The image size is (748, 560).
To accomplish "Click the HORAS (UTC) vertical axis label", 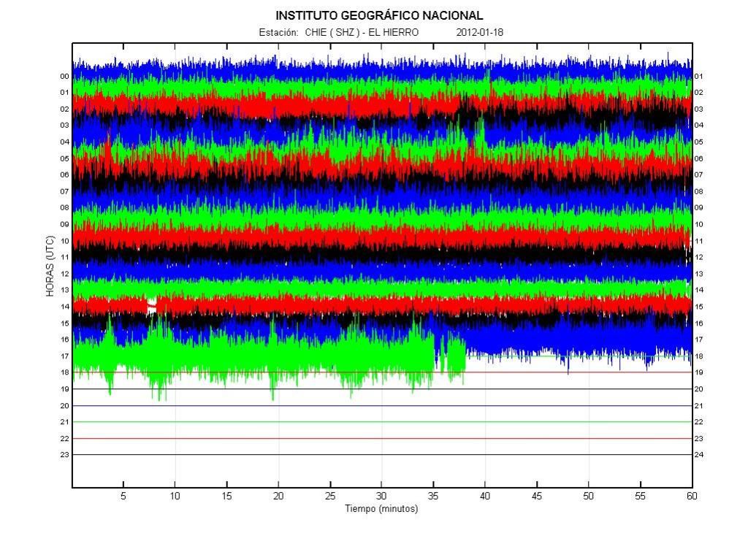I will (50, 266).
